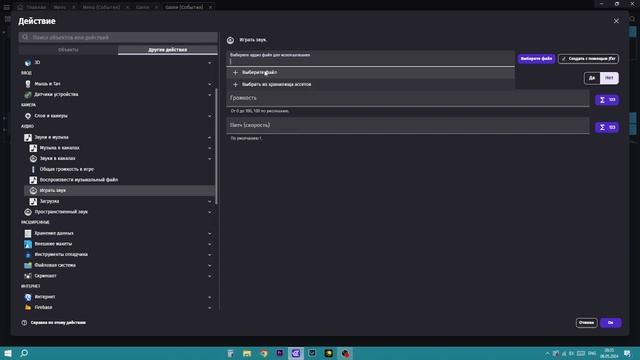
Task: Click Создать с помощью Jfxr button
Action: coord(588,59)
